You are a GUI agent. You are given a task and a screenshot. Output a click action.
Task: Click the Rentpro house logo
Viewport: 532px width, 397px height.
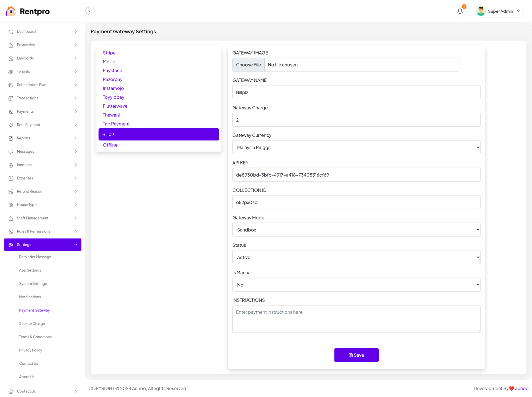(11, 11)
